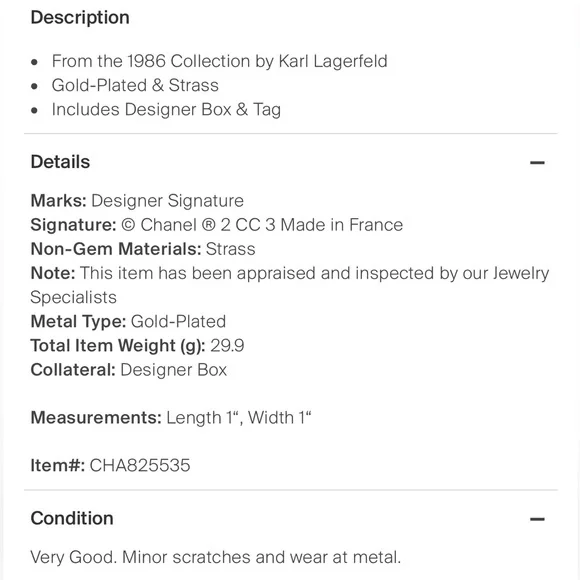Click the Item# label
Image resolution: width=580 pixels, height=580 pixels.
click(x=58, y=465)
